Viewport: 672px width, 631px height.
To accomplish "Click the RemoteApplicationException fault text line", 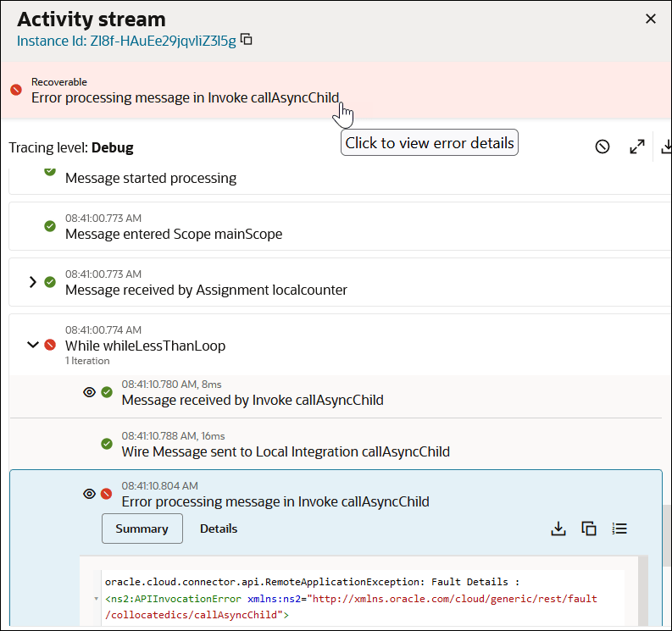I will coord(312,582).
